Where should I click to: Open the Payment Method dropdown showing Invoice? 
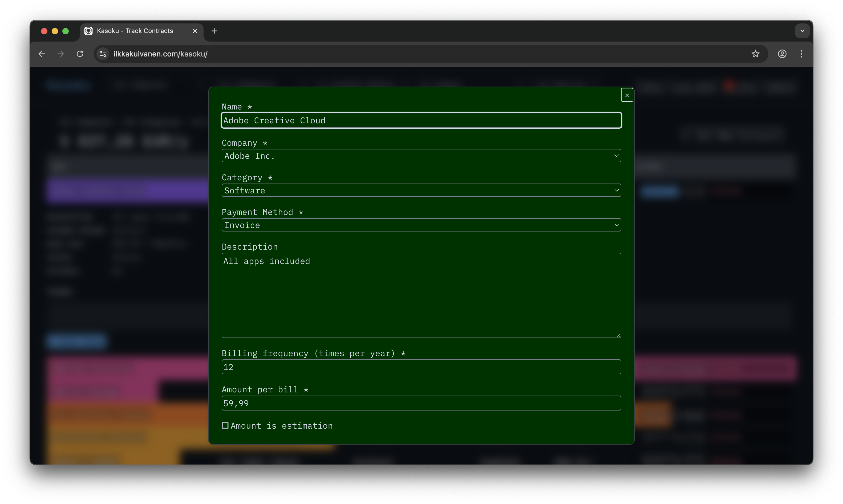coord(421,225)
